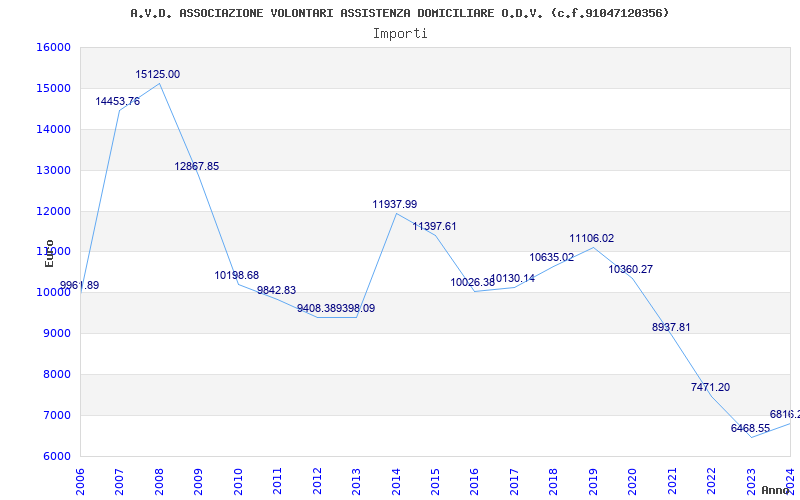
Task: Select the 12867.85 data label
Action: click(x=197, y=166)
